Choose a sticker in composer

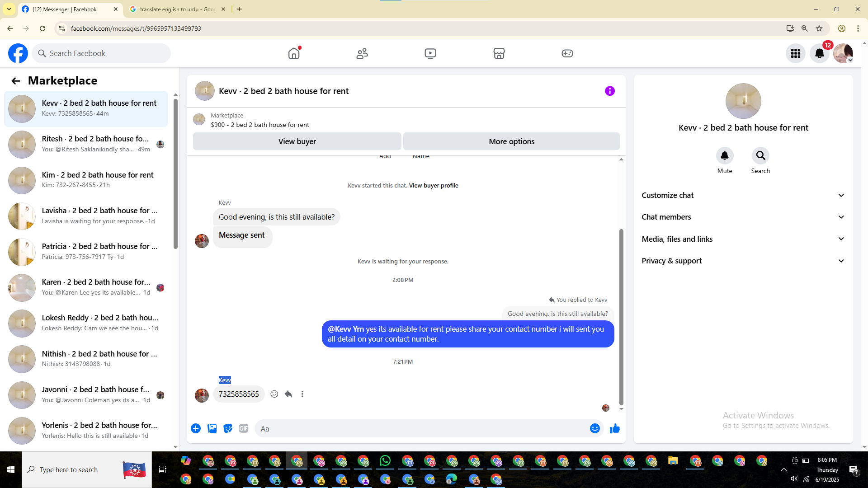[228, 428]
